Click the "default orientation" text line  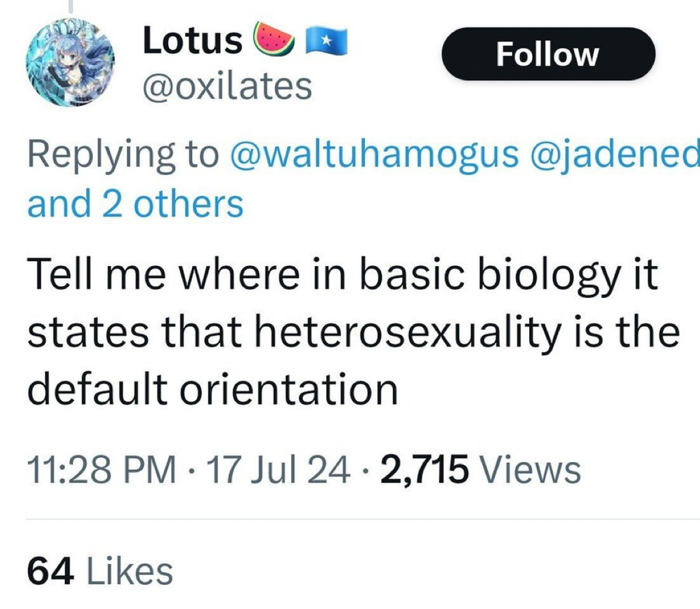point(212,389)
